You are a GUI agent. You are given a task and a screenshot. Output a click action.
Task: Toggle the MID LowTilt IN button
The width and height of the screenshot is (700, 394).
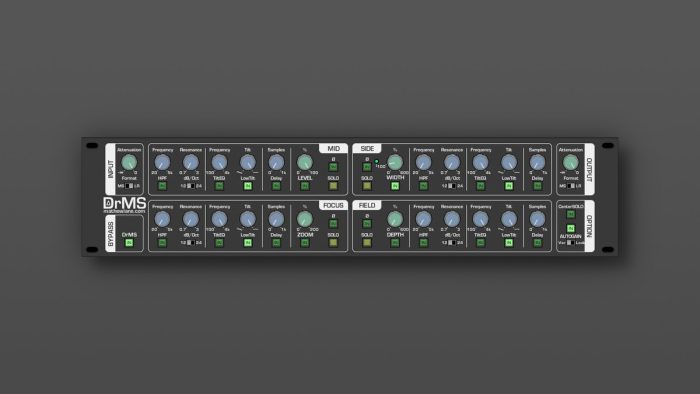click(x=248, y=186)
